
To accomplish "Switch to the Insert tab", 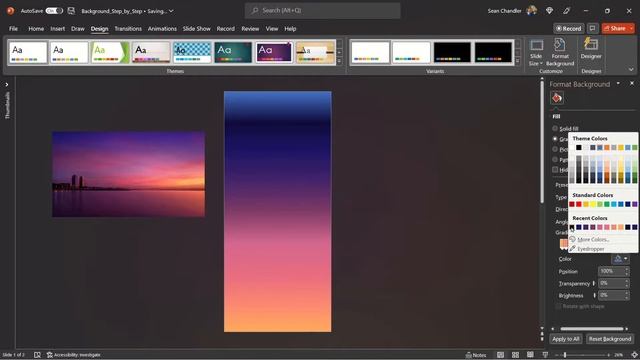I will point(58,29).
